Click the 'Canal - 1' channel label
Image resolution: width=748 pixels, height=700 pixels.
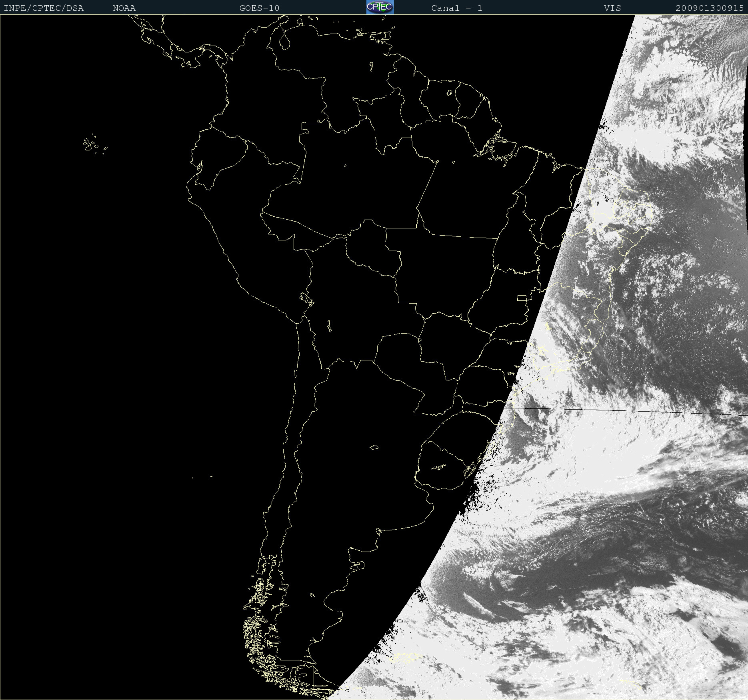tap(457, 8)
